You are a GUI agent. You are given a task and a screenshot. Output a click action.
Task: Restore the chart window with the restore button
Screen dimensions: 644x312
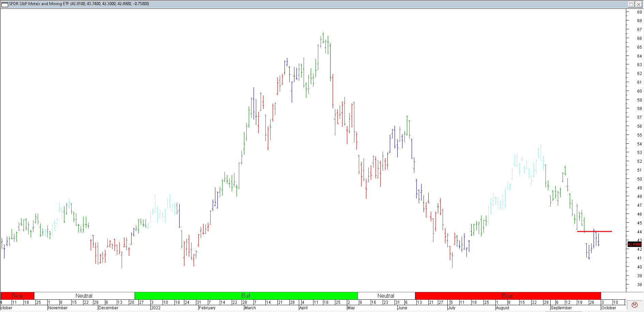(x=631, y=4)
